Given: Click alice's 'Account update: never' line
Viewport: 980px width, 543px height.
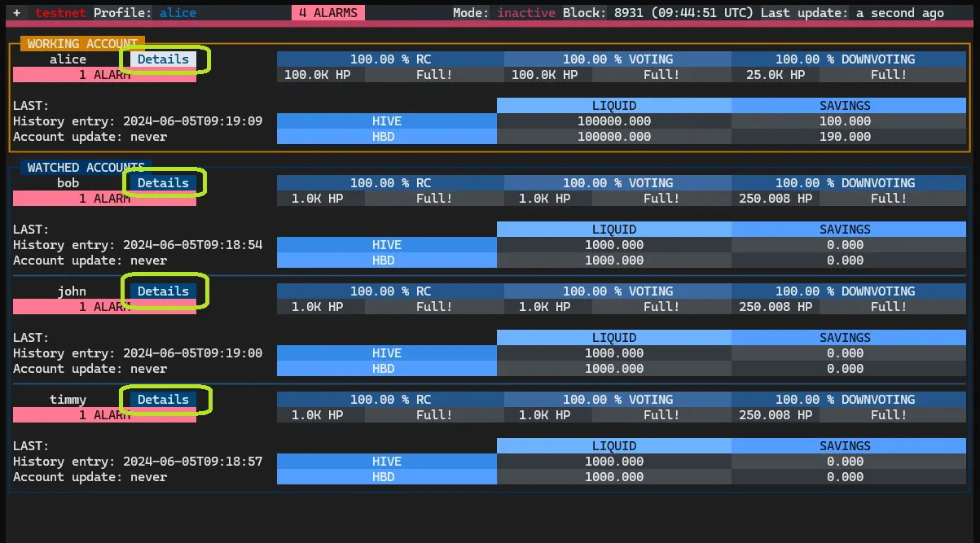Looking at the screenshot, I should tap(90, 137).
